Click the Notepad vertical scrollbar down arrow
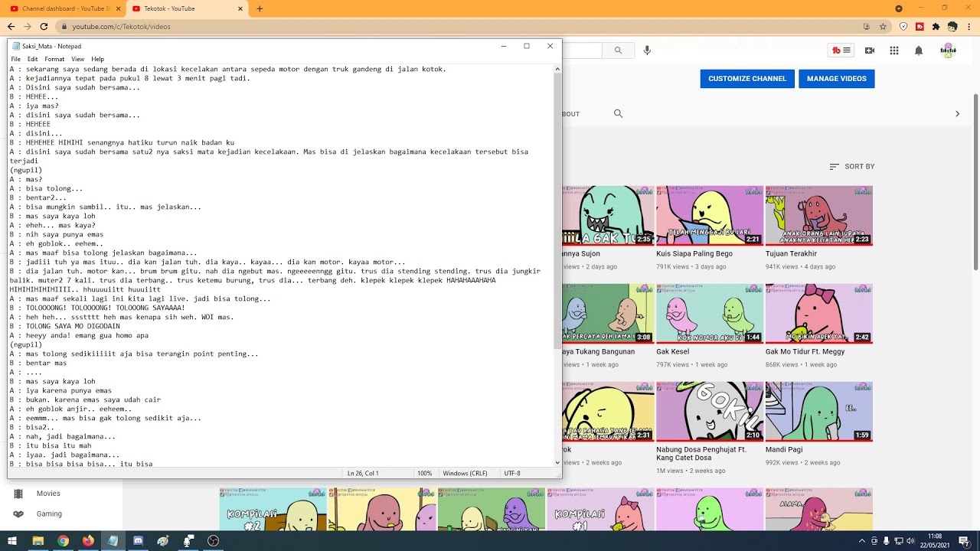 pyautogui.click(x=557, y=462)
